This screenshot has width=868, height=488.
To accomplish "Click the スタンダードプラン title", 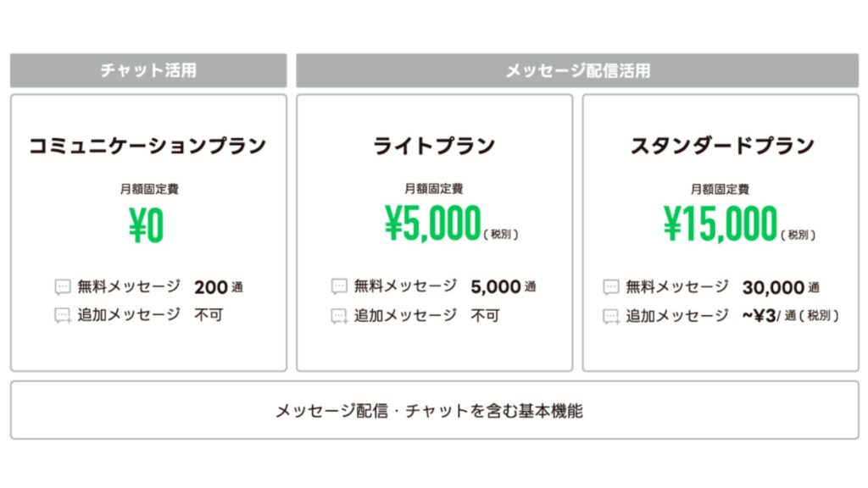I will 721,146.
